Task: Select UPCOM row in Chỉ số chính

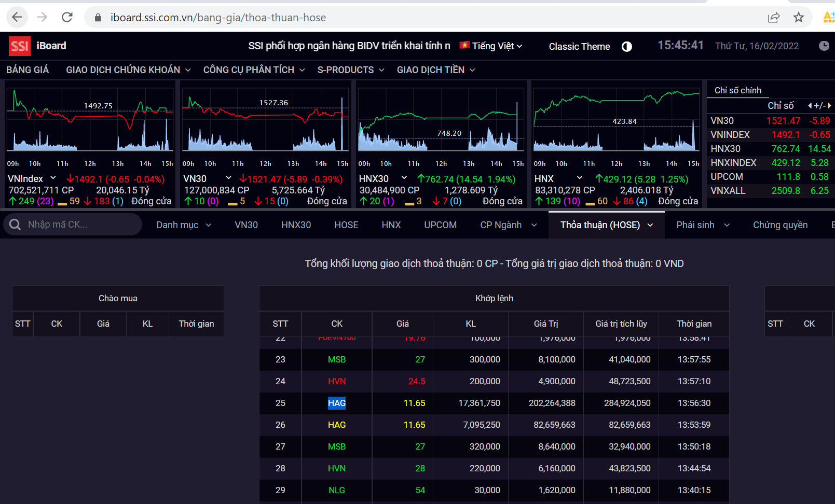Action: point(771,177)
